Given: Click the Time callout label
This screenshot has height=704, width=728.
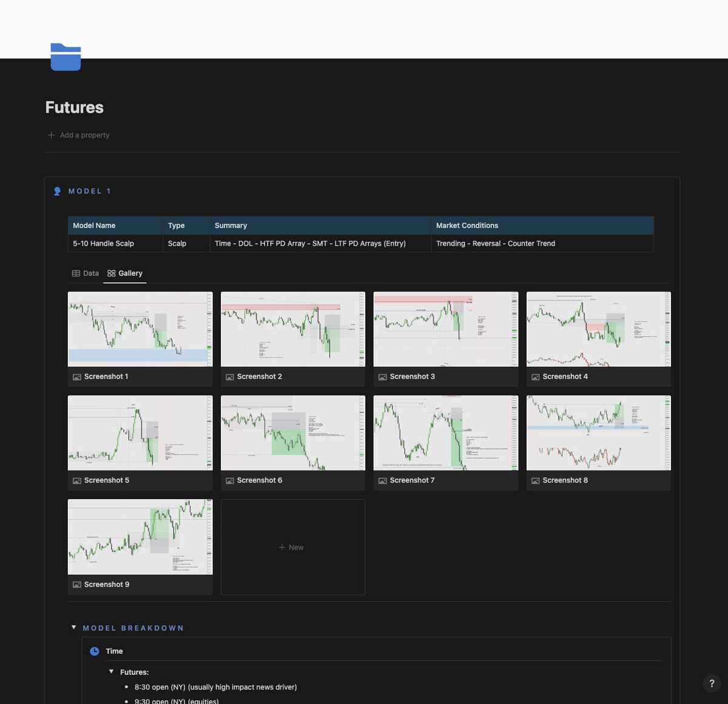Looking at the screenshot, I should tap(114, 651).
